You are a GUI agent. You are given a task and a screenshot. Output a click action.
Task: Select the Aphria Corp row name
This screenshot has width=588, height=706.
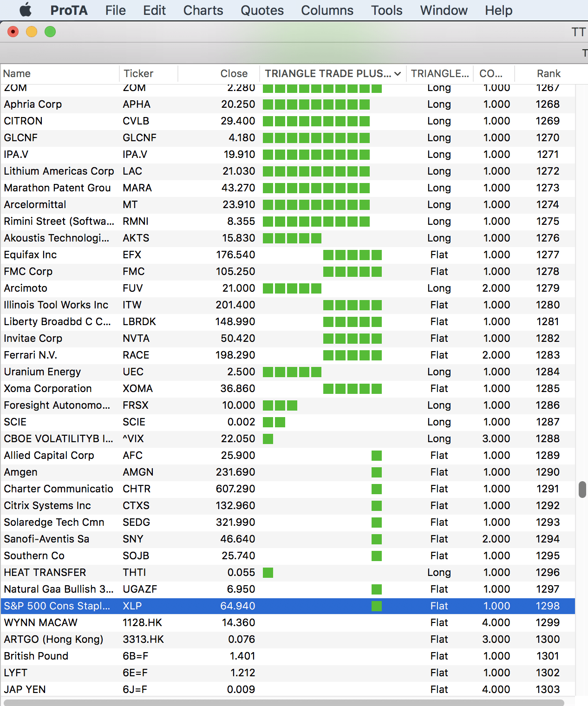pos(33,104)
